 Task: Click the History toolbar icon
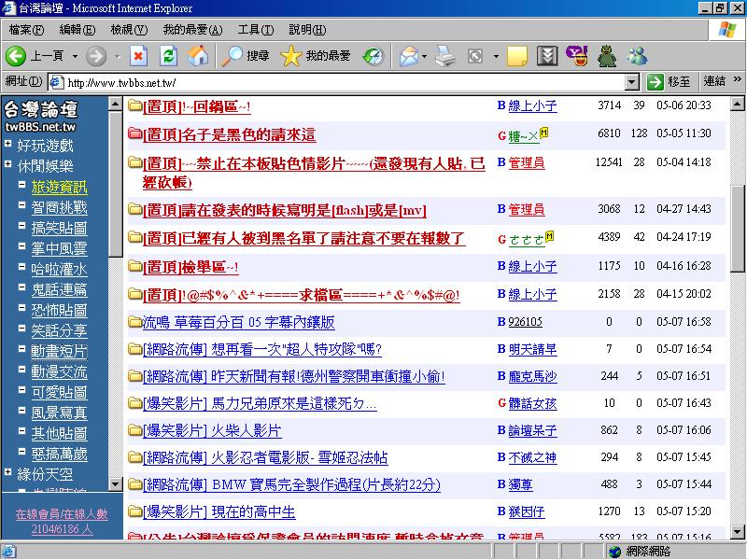[x=373, y=56]
